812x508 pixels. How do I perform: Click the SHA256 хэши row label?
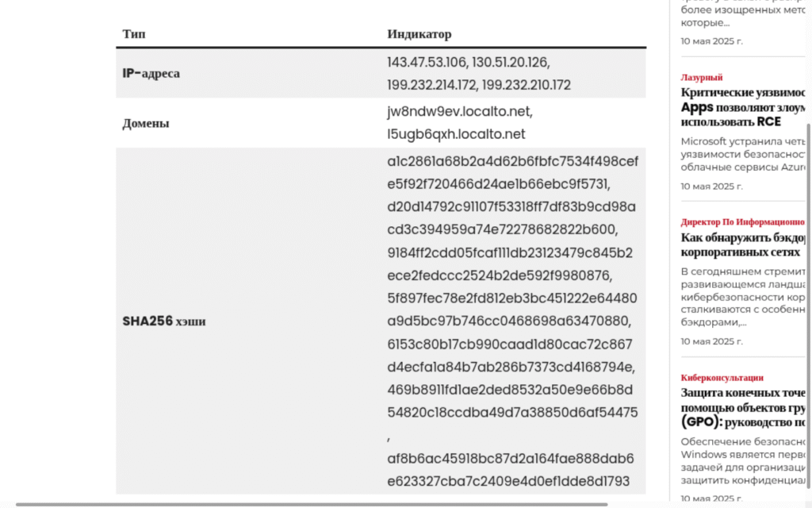point(163,321)
